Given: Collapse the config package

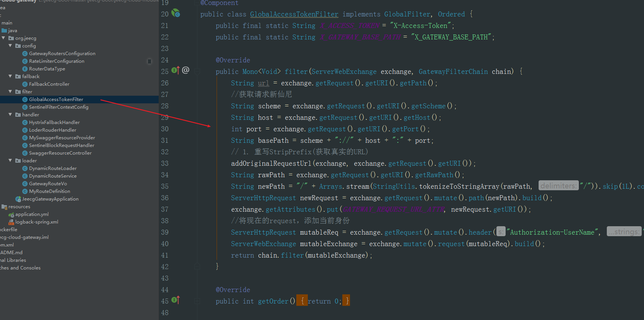Looking at the screenshot, I should [10, 46].
